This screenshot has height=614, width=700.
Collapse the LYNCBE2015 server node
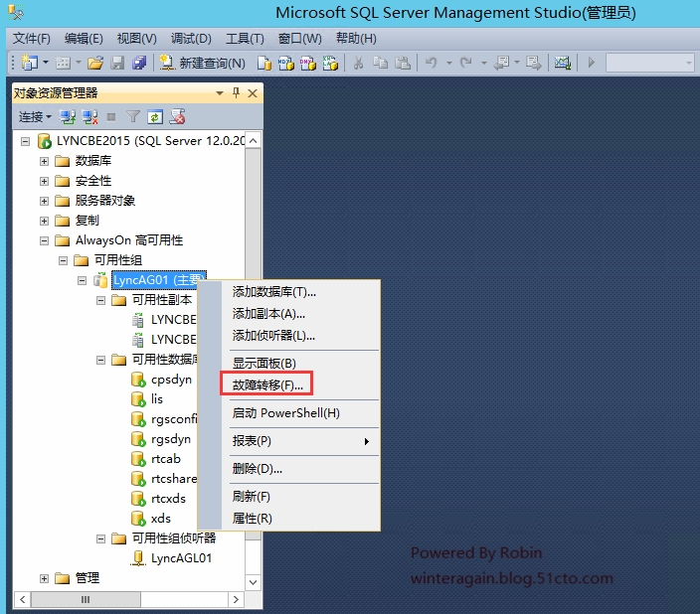pyautogui.click(x=26, y=141)
